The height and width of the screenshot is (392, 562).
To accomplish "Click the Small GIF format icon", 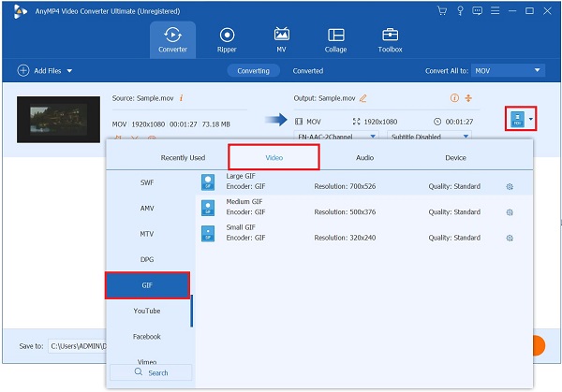I will 208,233.
